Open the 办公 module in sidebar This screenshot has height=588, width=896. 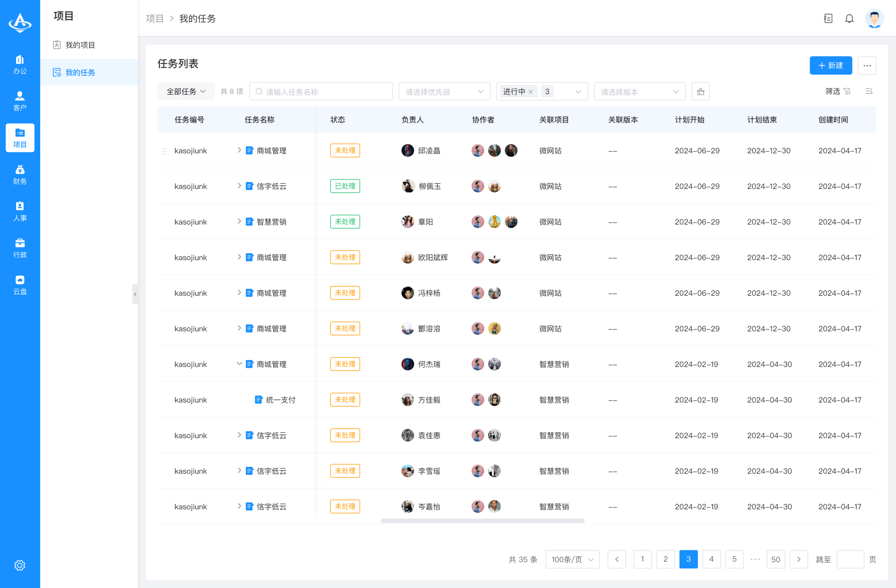tap(20, 64)
